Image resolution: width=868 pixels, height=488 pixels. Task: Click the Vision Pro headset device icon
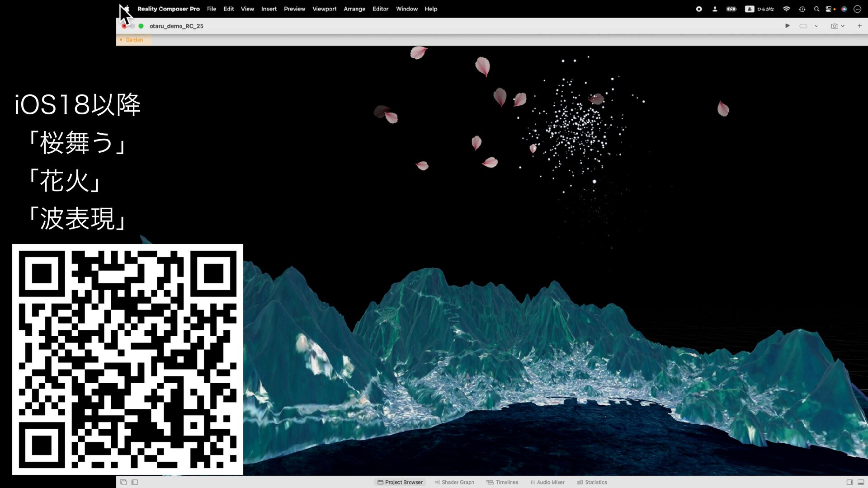click(803, 26)
